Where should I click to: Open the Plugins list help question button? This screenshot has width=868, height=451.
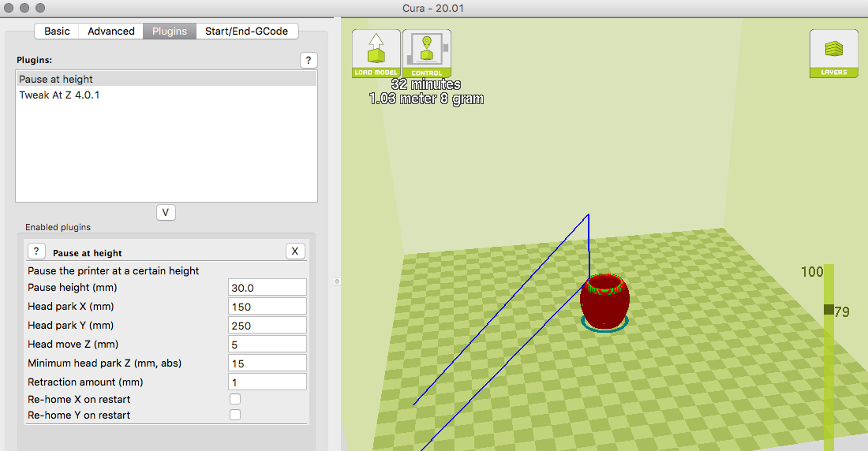click(309, 61)
